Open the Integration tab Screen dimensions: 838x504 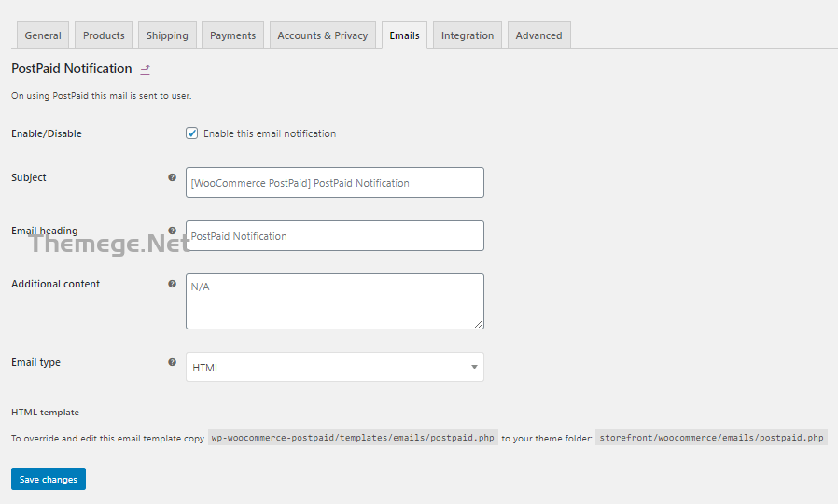coord(468,35)
